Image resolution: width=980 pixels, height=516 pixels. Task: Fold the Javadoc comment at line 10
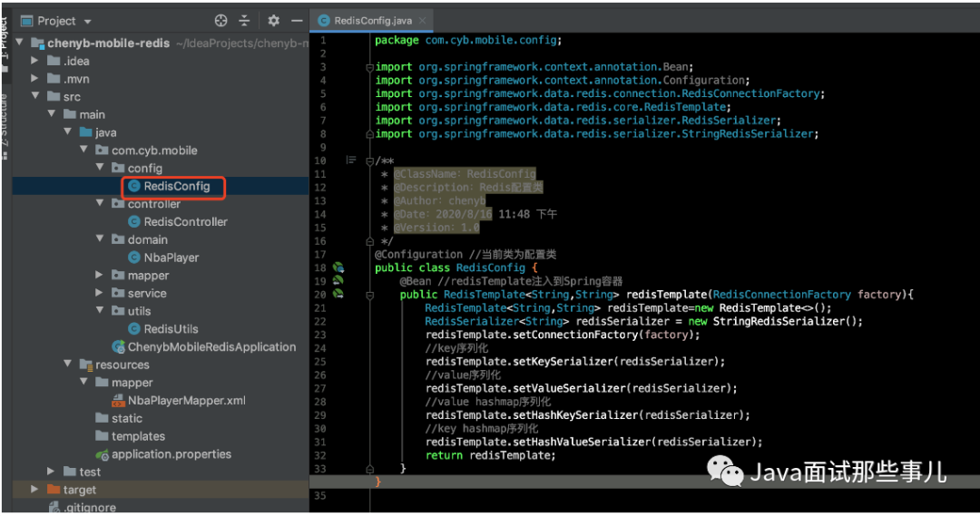[x=369, y=161]
